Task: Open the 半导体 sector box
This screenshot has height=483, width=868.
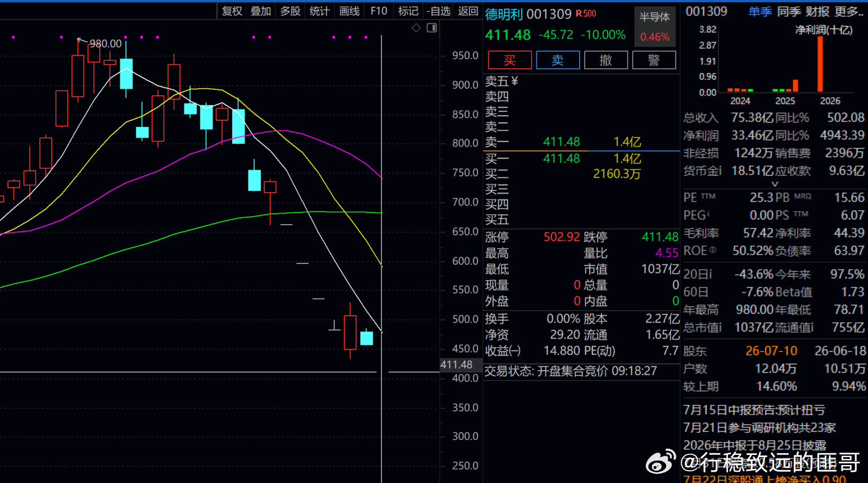Action: pyautogui.click(x=655, y=26)
